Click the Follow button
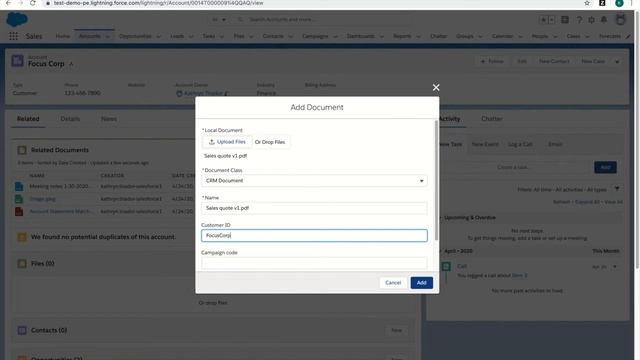Image resolution: width=640 pixels, height=360 pixels. click(492, 62)
